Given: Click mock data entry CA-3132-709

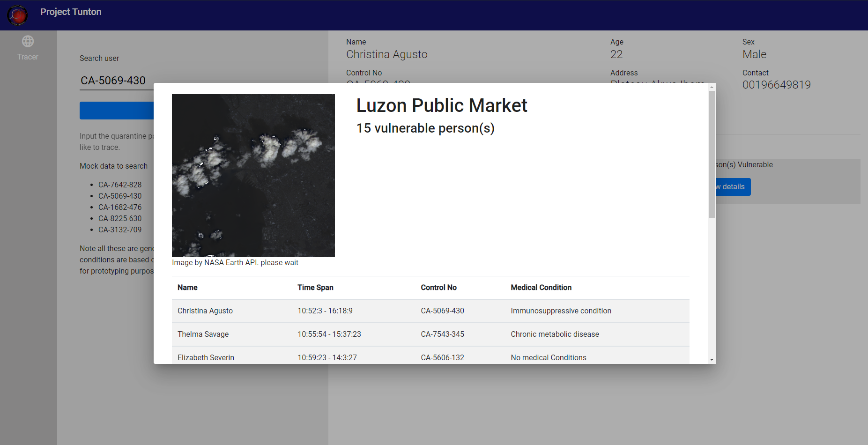Looking at the screenshot, I should (120, 230).
